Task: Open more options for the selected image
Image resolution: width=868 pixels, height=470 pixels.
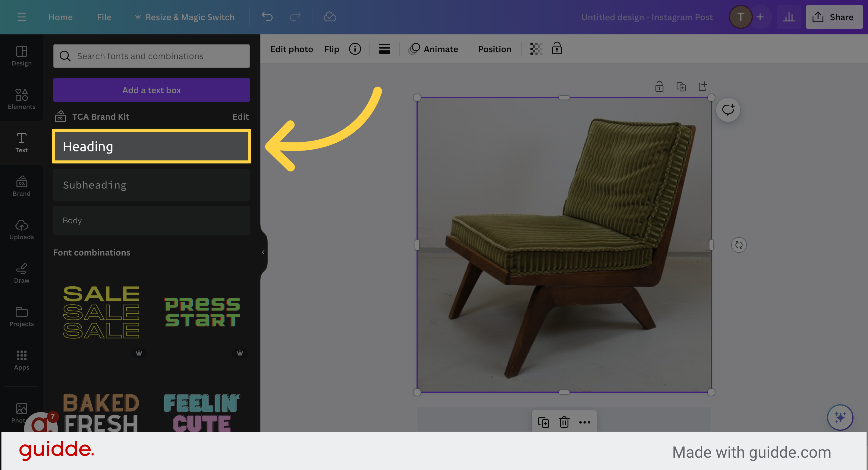Action: pyautogui.click(x=585, y=422)
